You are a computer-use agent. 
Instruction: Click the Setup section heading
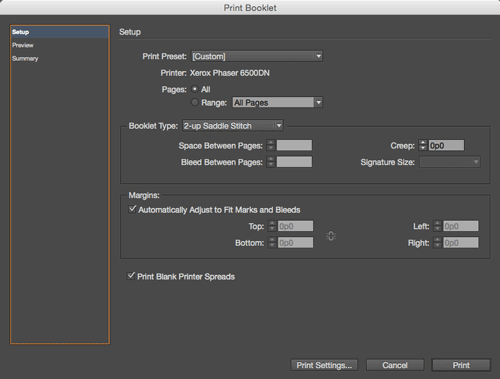pos(130,32)
